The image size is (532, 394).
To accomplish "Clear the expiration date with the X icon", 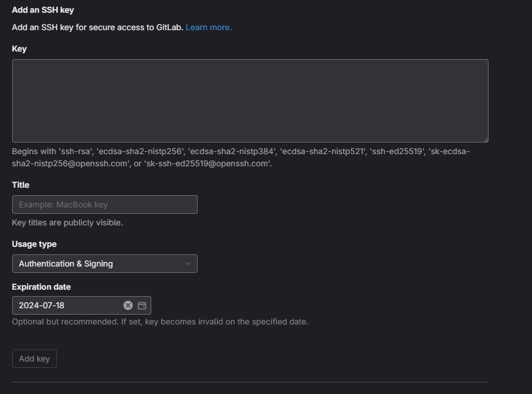I will click(x=128, y=305).
